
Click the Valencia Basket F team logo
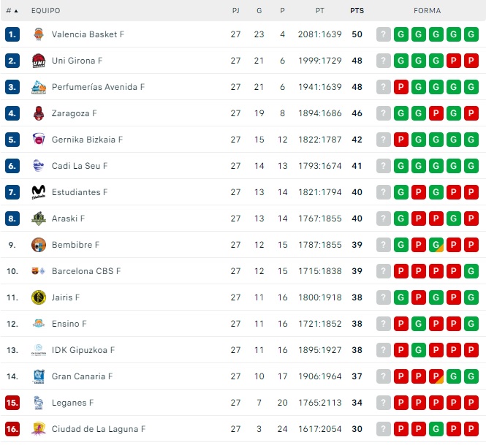[39, 34]
